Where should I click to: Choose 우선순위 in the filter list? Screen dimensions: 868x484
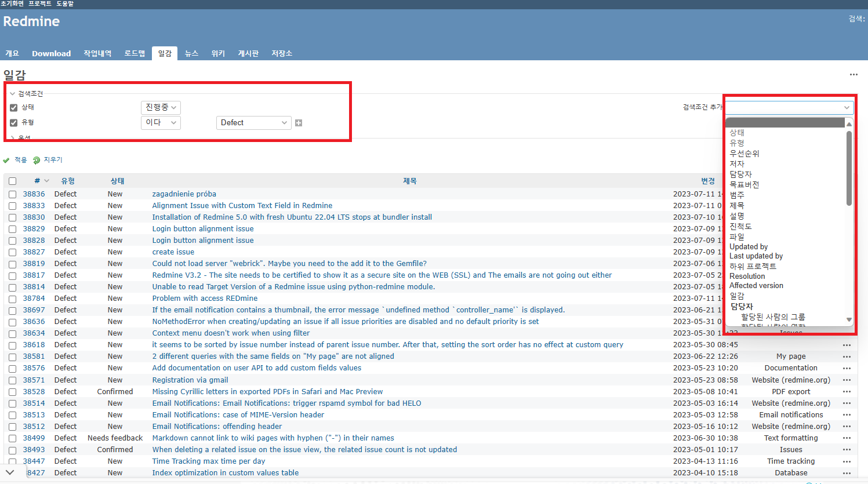(744, 154)
